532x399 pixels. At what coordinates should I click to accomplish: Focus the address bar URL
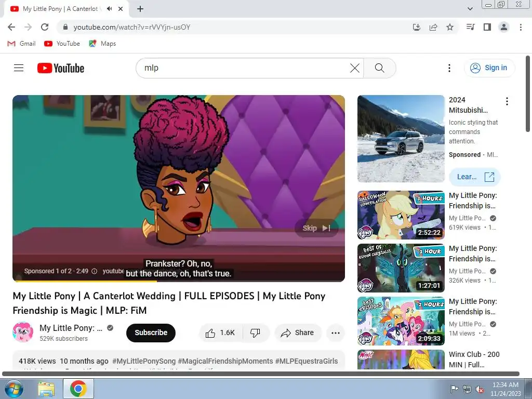[x=132, y=27]
